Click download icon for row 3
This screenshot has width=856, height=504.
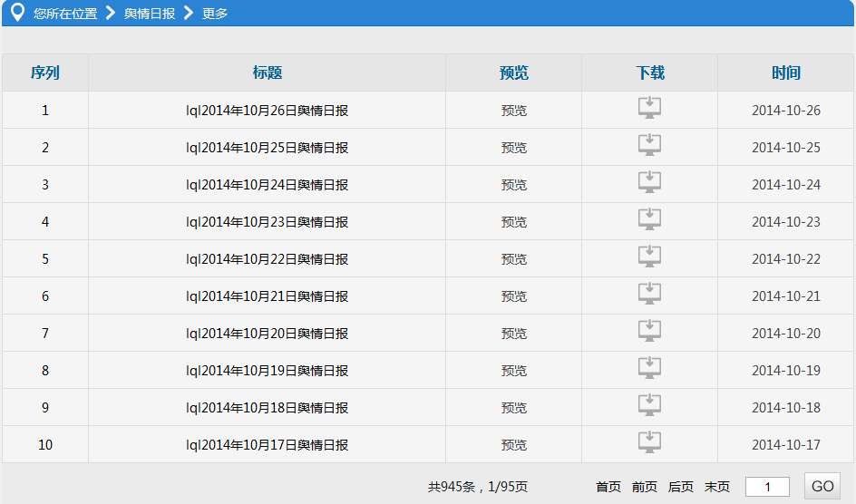click(649, 182)
